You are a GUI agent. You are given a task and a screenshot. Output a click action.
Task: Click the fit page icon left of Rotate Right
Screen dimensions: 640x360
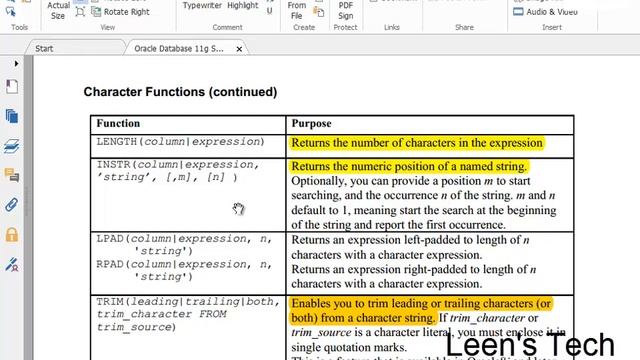click(80, 12)
